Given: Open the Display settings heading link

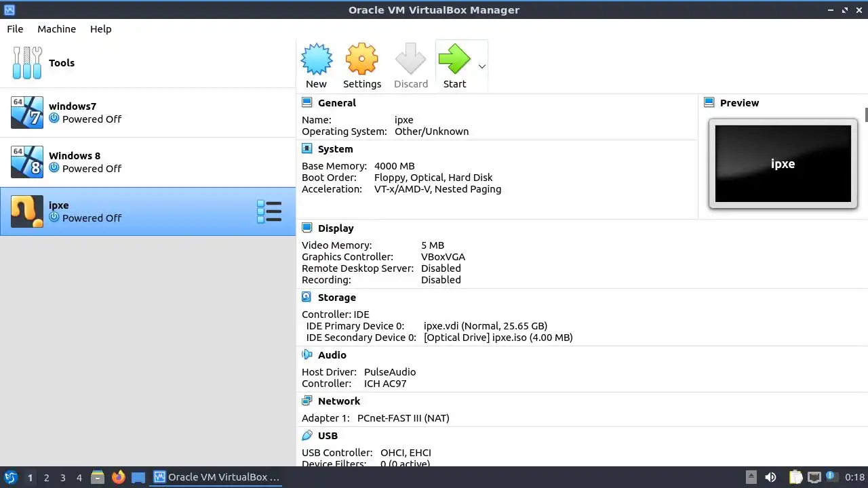Looking at the screenshot, I should coord(336,228).
